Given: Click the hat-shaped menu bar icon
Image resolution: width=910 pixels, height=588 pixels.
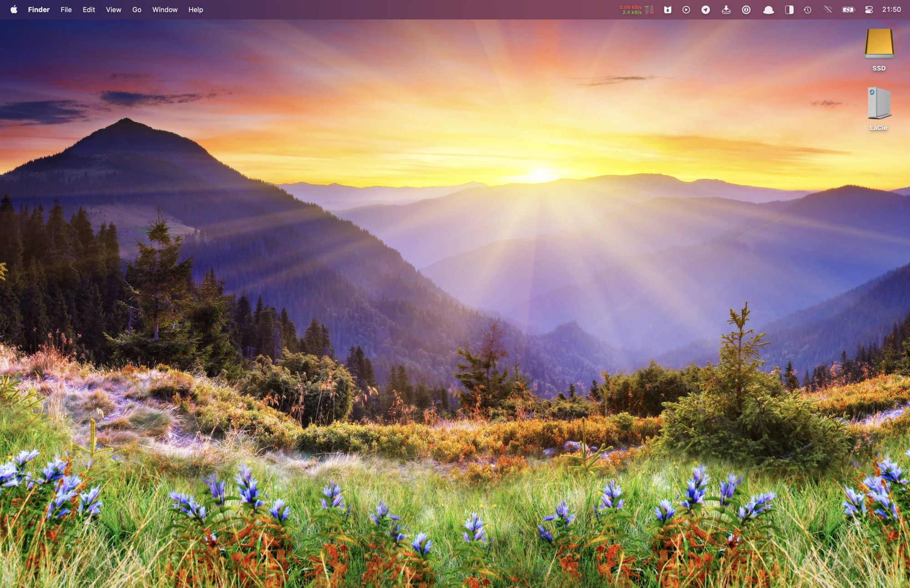Looking at the screenshot, I should [x=768, y=10].
